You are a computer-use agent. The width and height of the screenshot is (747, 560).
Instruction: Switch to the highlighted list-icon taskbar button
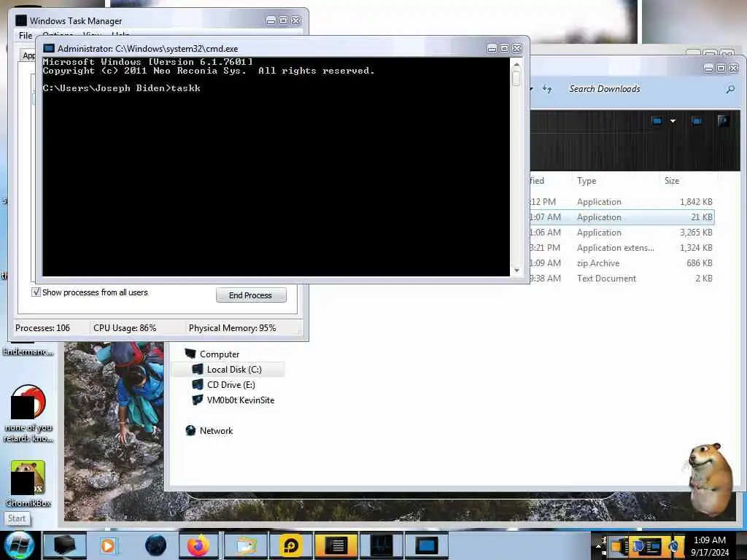[x=336, y=545]
